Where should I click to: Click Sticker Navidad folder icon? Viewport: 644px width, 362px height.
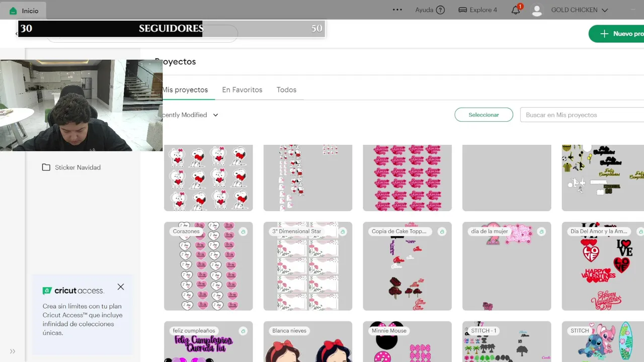click(46, 167)
